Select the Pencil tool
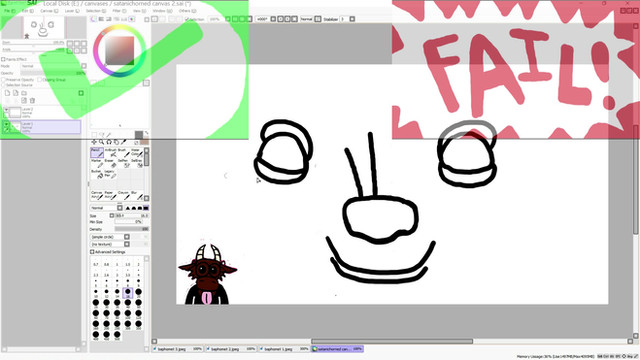The image size is (640, 360). click(x=97, y=153)
